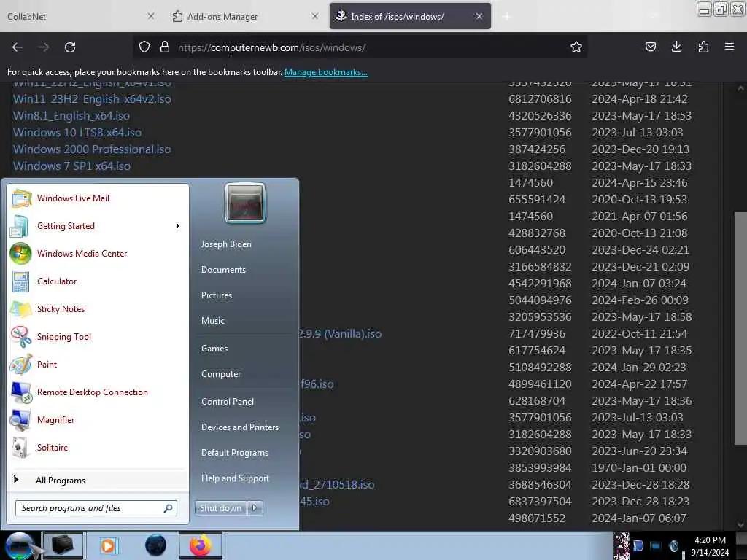Click the page vertical scrollbar thumb
This screenshot has height=560, width=747.
click(x=740, y=329)
